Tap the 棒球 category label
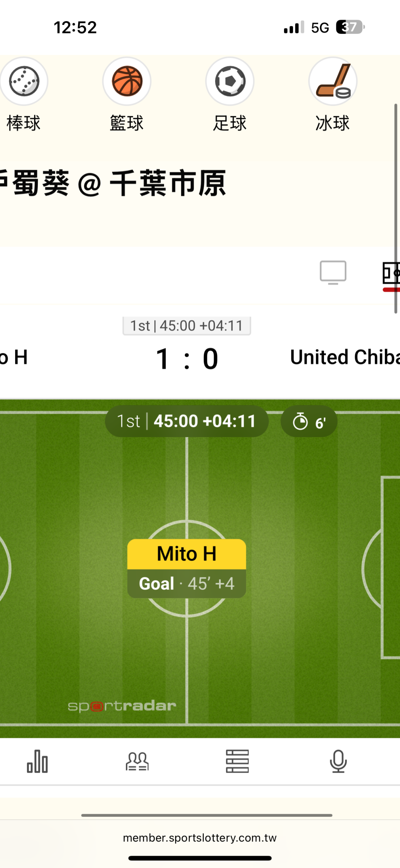Viewport: 400px width, 868px height. (23, 123)
